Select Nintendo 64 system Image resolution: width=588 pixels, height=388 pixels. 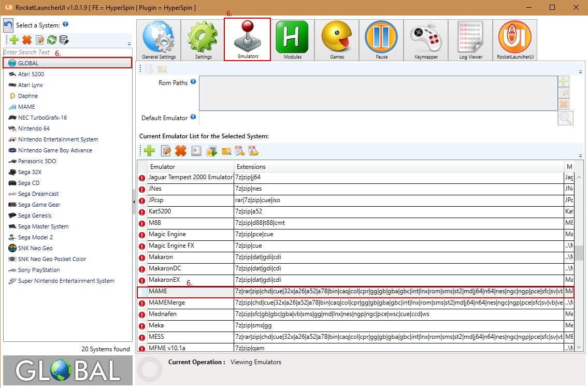click(x=34, y=128)
